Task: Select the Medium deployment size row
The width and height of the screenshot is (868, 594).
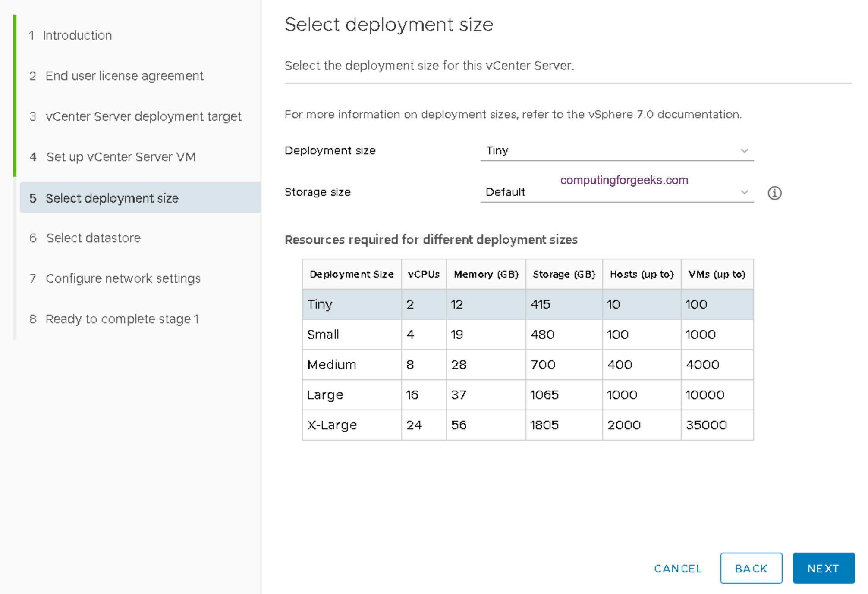Action: [x=475, y=365]
